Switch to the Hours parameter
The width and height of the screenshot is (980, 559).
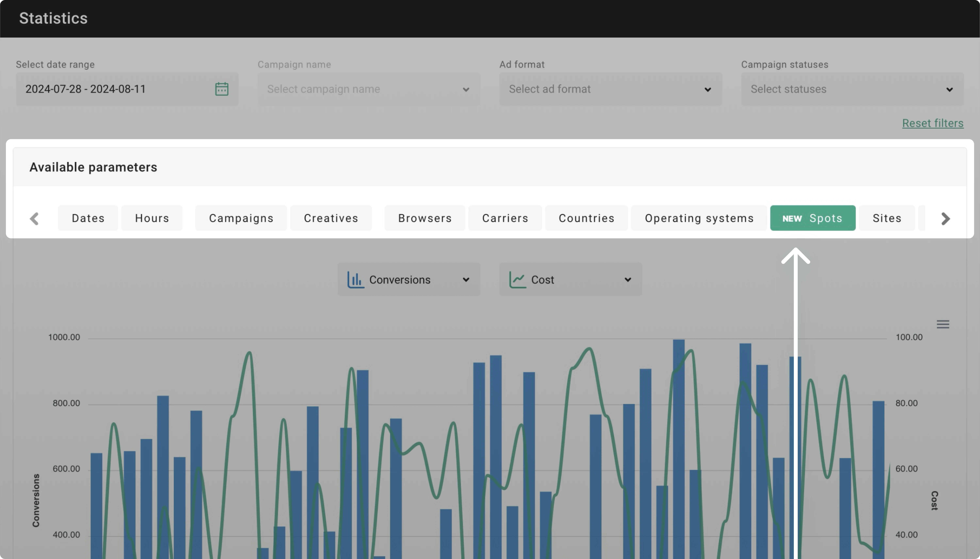point(152,218)
